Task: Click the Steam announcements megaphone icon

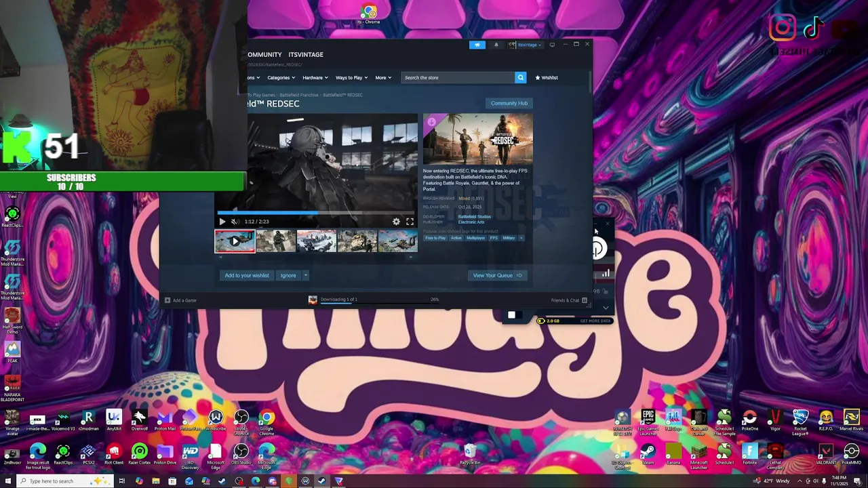Action: click(x=477, y=45)
